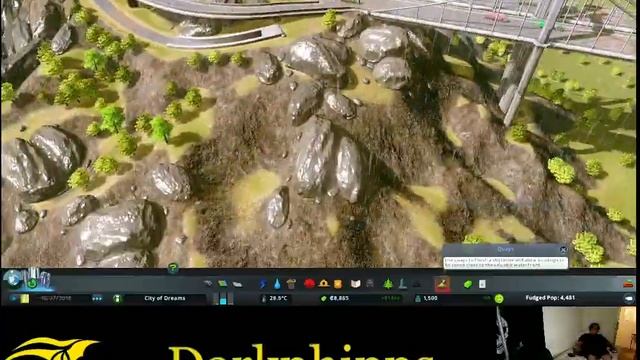The height and width of the screenshot is (360, 640).
Task: Click the 1,500 population count
Action: pos(430,299)
